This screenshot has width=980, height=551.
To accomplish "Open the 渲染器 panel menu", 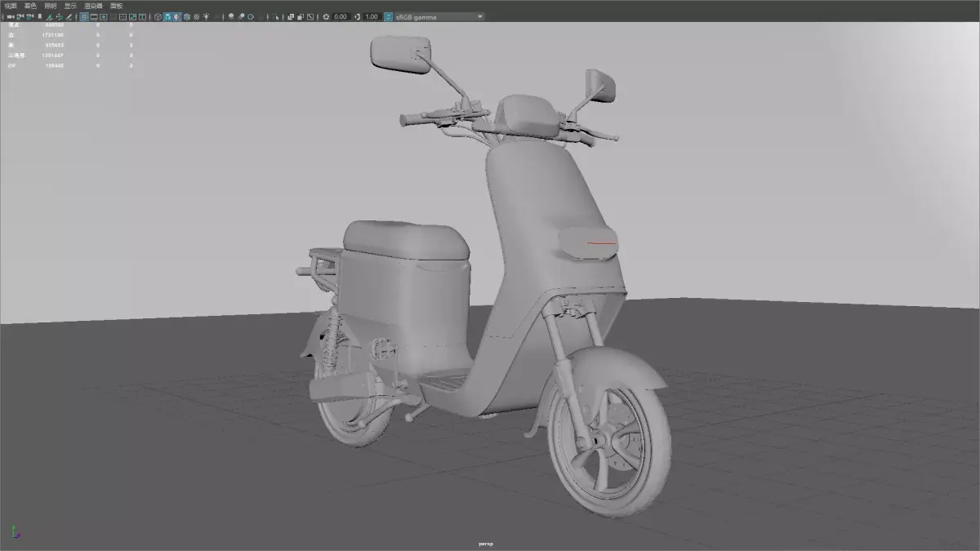I will pos(93,6).
